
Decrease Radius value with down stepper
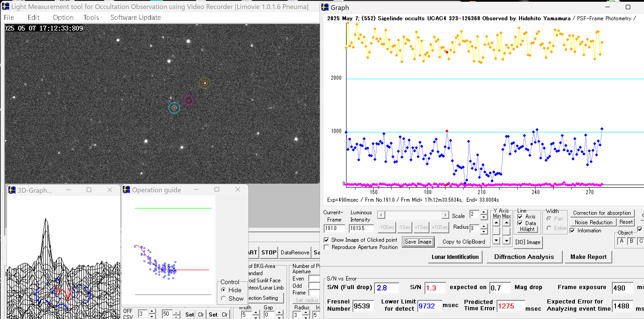click(484, 232)
